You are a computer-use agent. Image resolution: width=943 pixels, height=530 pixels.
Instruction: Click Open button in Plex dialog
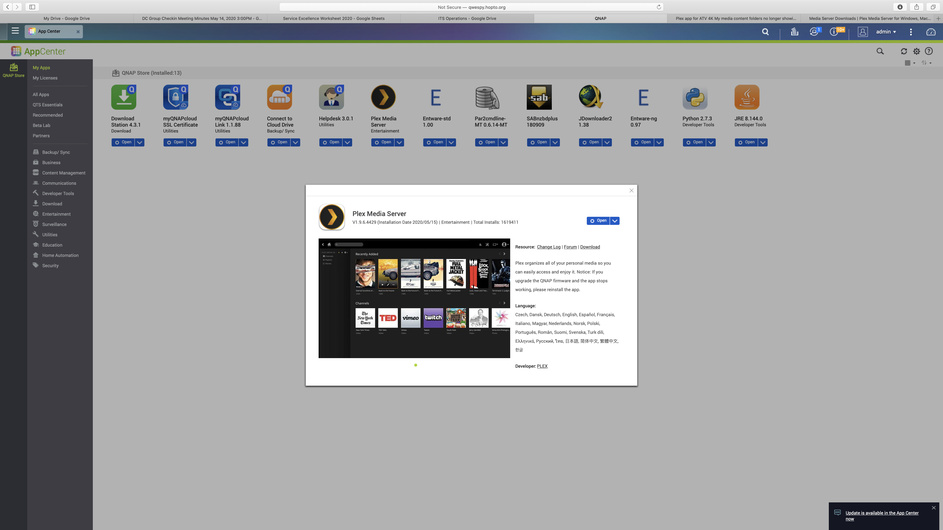[598, 221]
